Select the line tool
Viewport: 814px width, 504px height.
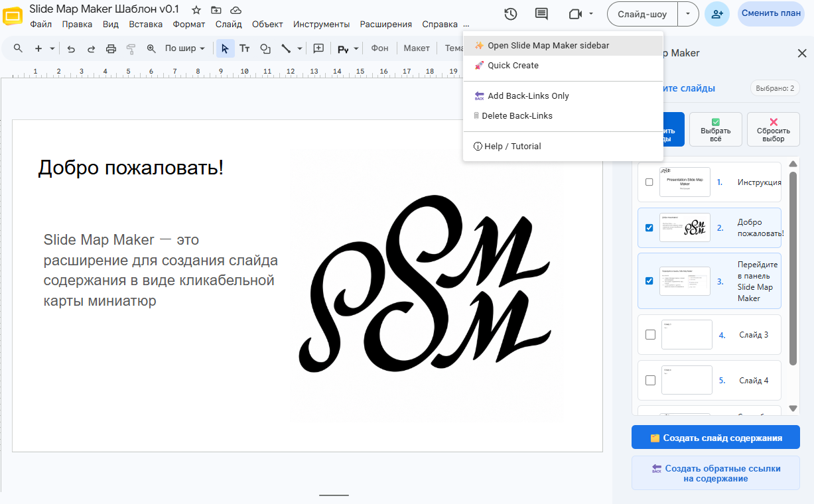[286, 48]
